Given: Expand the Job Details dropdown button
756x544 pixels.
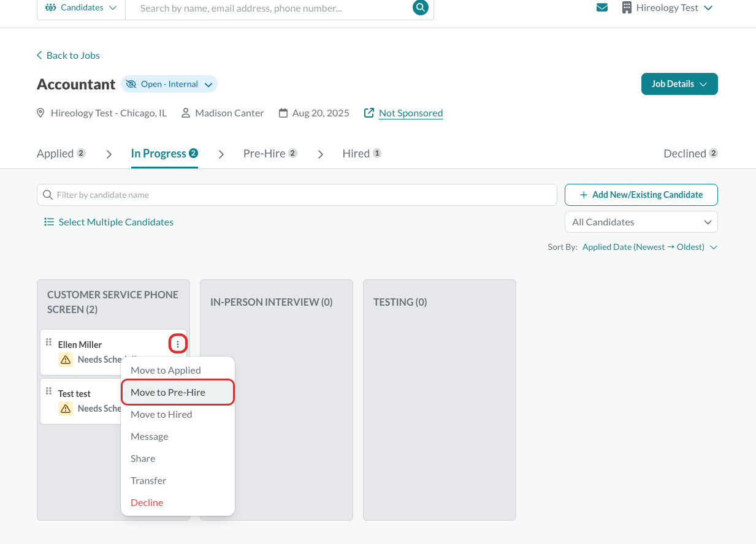Looking at the screenshot, I should tap(679, 84).
